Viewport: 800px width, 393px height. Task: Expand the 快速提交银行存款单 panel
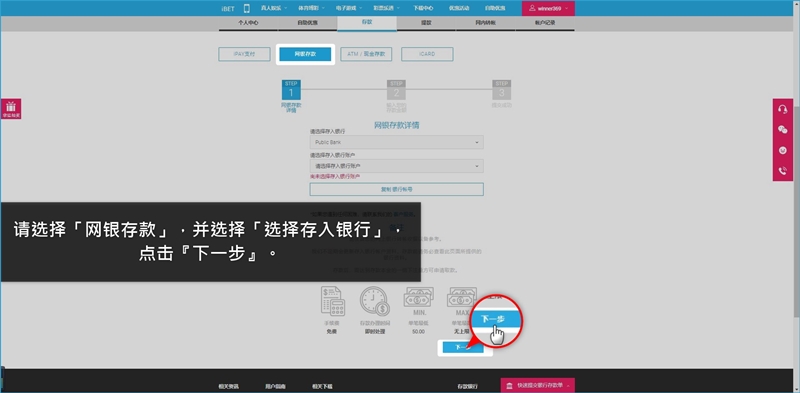(538, 385)
